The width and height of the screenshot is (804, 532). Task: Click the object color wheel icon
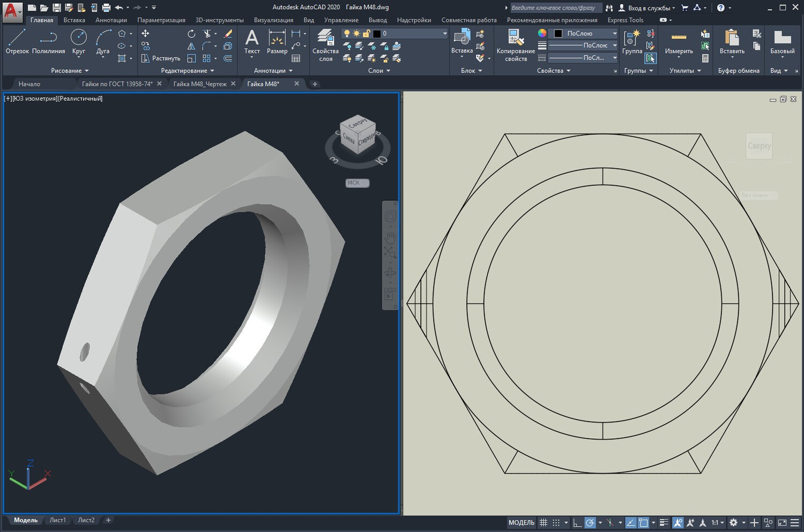pos(542,33)
